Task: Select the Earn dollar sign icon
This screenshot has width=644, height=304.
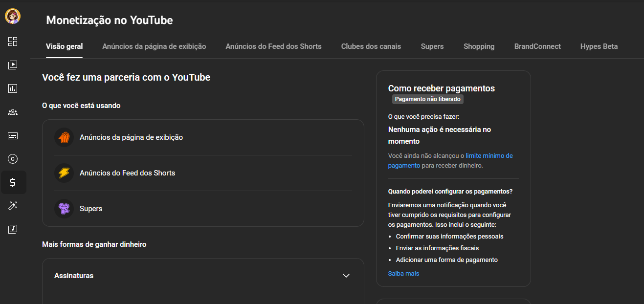Action: [x=13, y=182]
